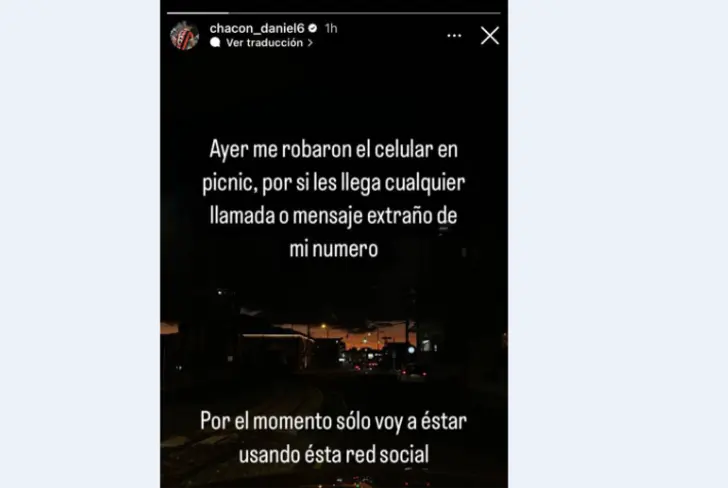Open the chacon_daniel6 profile avatar
This screenshot has width=728, height=488.
pyautogui.click(x=185, y=36)
